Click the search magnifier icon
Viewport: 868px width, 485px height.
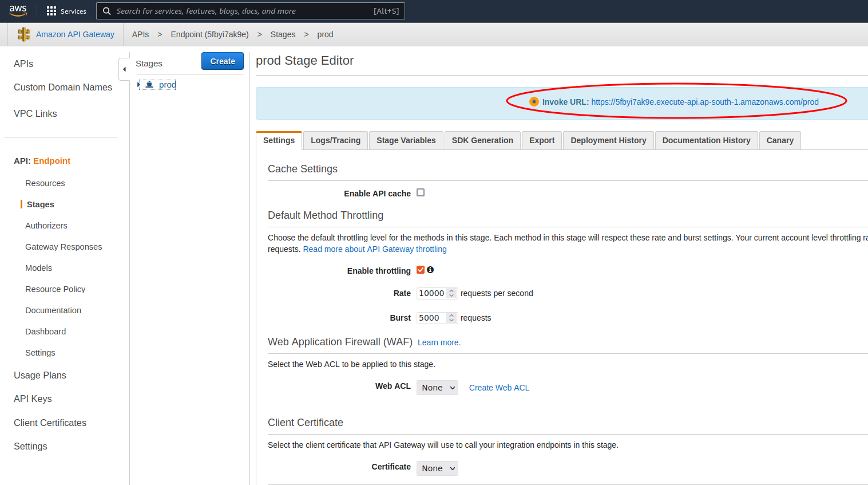coord(106,11)
